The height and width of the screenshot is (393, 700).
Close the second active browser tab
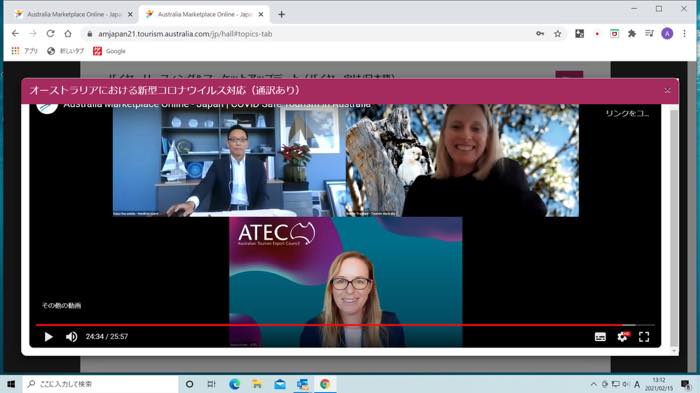tap(261, 14)
